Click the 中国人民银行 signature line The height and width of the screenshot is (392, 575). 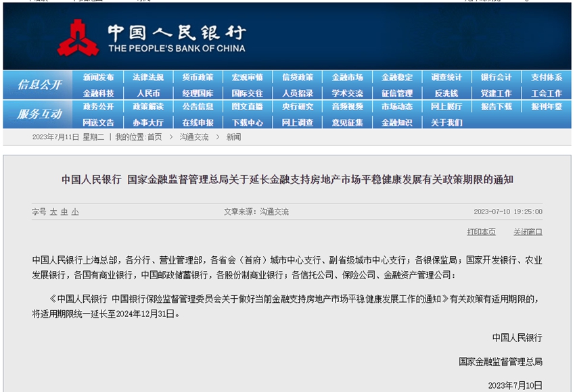point(517,338)
